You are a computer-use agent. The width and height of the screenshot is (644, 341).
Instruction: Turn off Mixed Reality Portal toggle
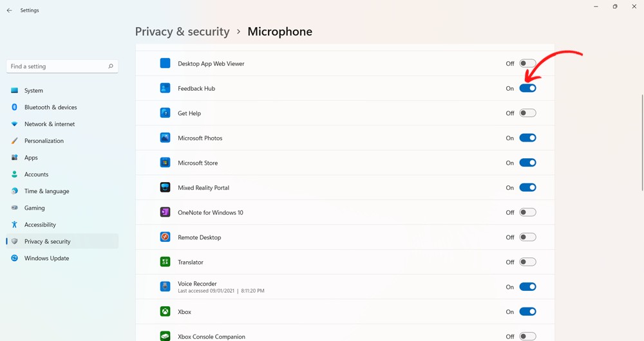(528, 187)
